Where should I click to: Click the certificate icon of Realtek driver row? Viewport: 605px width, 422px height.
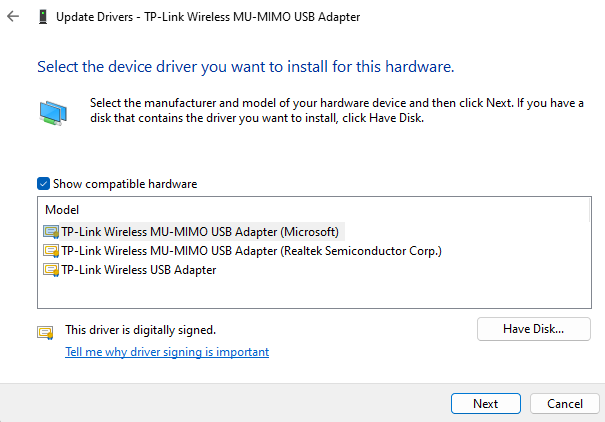tap(51, 251)
